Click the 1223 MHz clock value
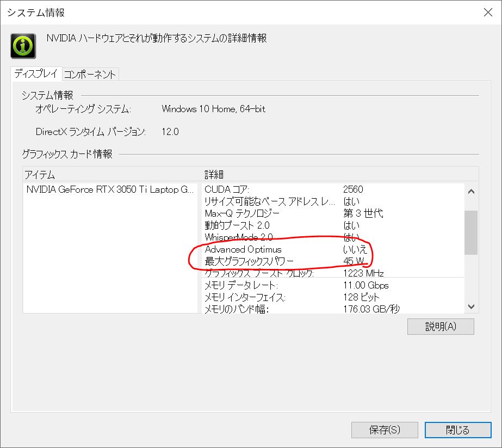This screenshot has height=448, width=502. 363,273
